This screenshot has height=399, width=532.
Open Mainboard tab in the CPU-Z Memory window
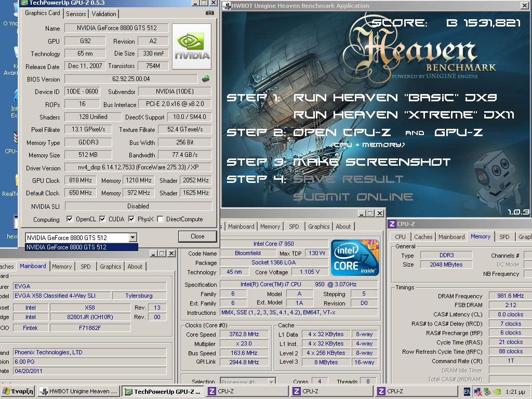coord(451,237)
